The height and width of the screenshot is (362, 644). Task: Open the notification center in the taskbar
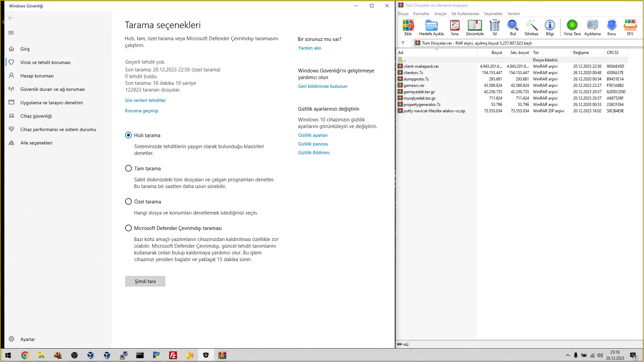(633, 356)
